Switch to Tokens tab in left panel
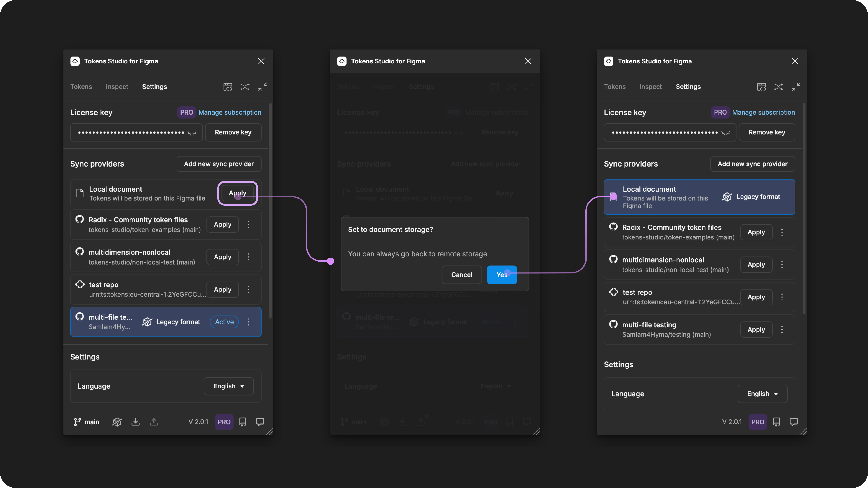Viewport: 868px width, 488px height. [x=81, y=87]
